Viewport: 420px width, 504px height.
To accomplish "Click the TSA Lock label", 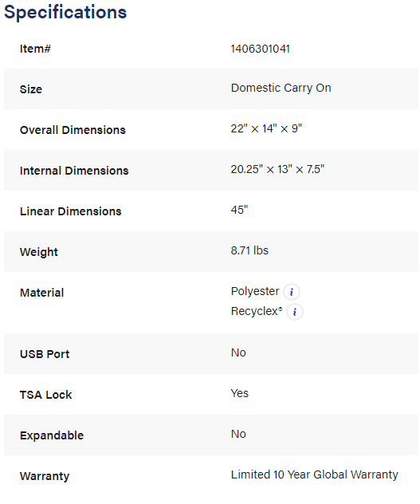I will click(x=46, y=395).
